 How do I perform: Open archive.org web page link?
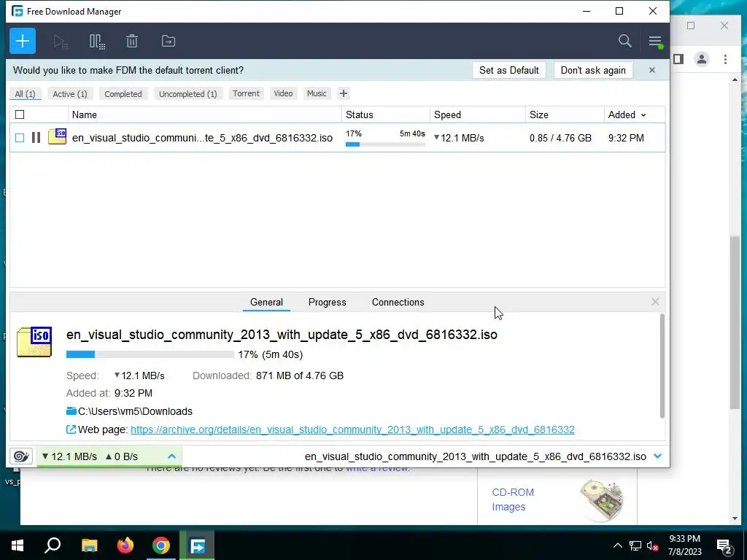coord(352,429)
